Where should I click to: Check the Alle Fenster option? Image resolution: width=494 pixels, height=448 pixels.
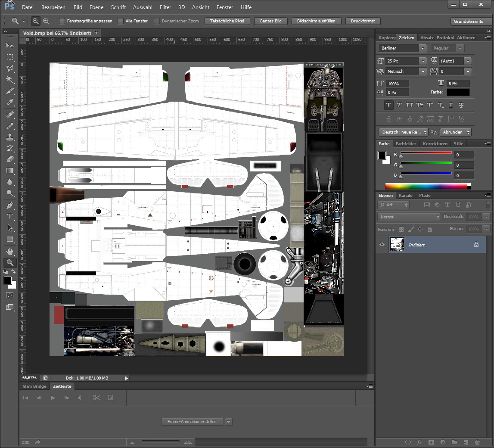tap(121, 21)
